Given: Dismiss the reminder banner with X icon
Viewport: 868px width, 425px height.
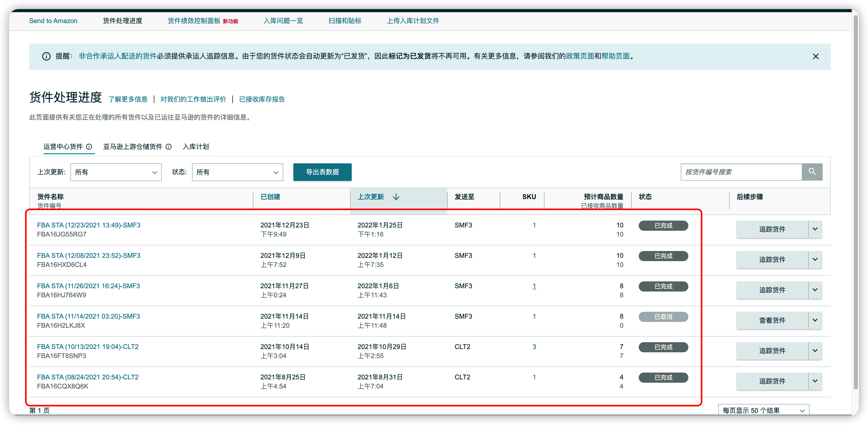Looking at the screenshot, I should (816, 56).
